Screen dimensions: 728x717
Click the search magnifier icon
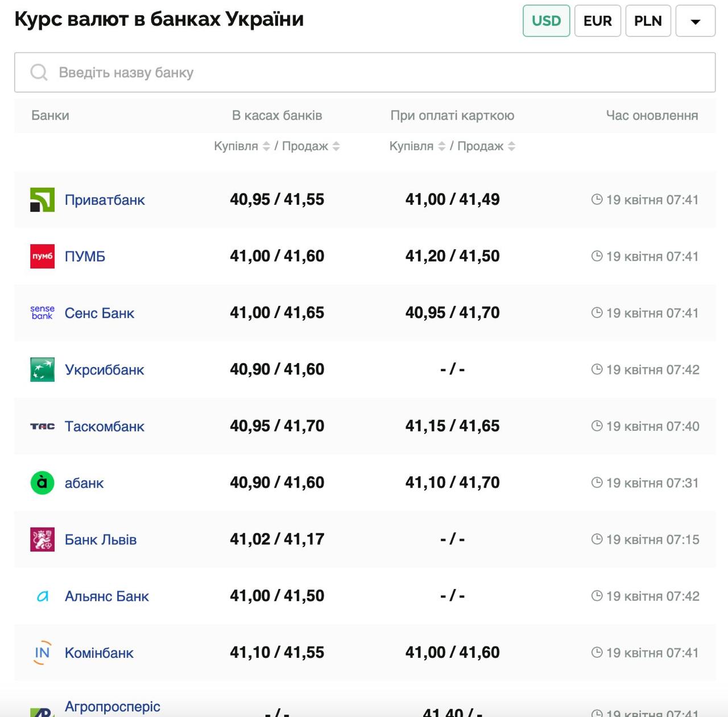point(39,72)
